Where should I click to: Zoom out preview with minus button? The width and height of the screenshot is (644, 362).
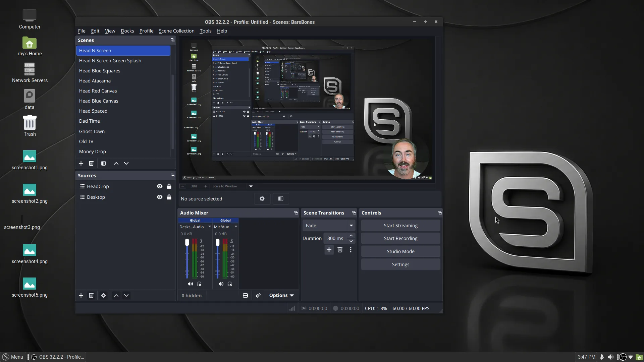coord(183,186)
